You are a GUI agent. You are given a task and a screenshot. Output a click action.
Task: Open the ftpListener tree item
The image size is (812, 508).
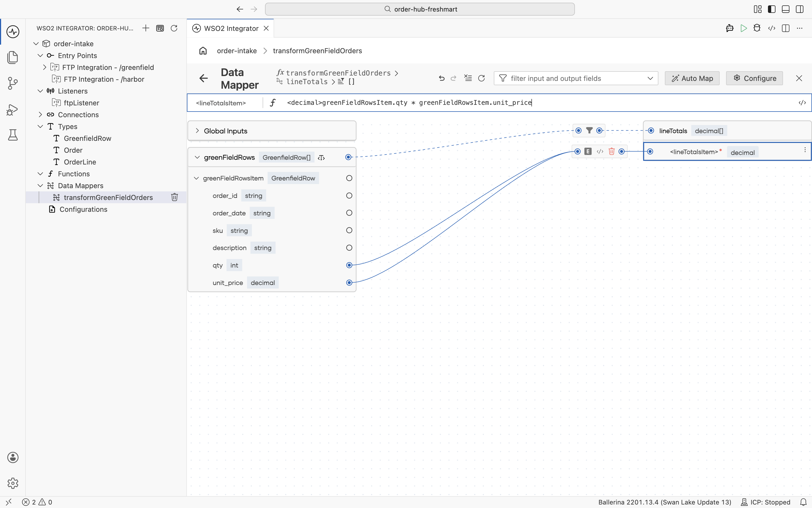pos(82,103)
